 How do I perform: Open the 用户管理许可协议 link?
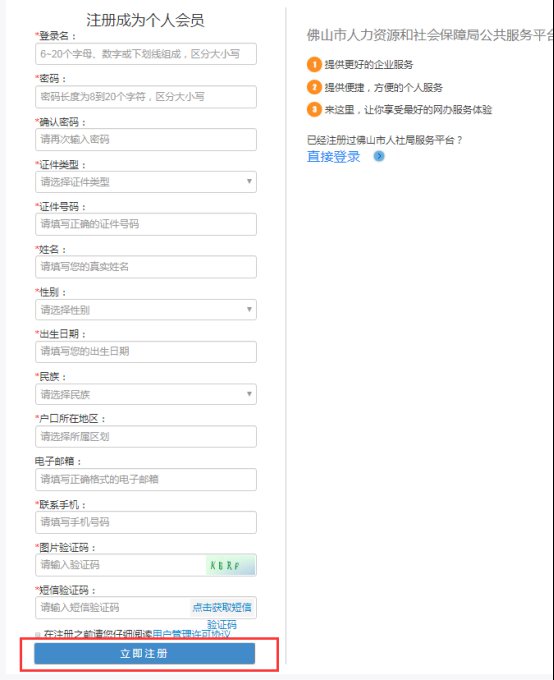(191, 634)
